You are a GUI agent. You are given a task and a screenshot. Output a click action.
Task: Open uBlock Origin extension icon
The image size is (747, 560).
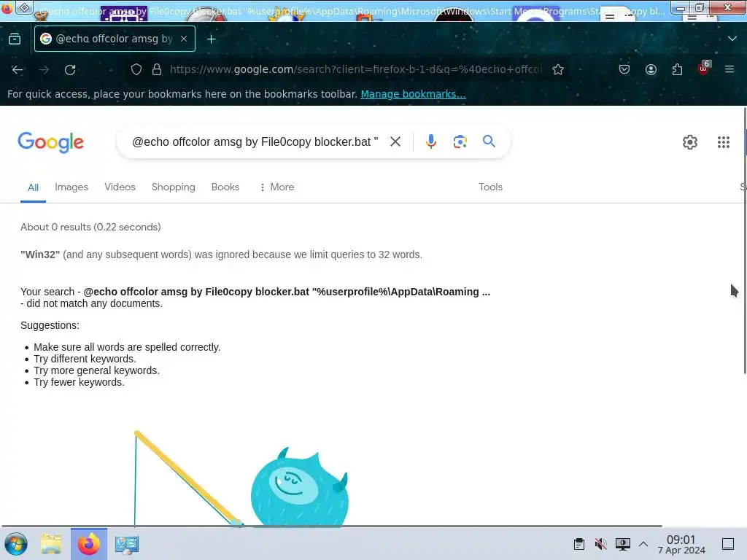[704, 69]
